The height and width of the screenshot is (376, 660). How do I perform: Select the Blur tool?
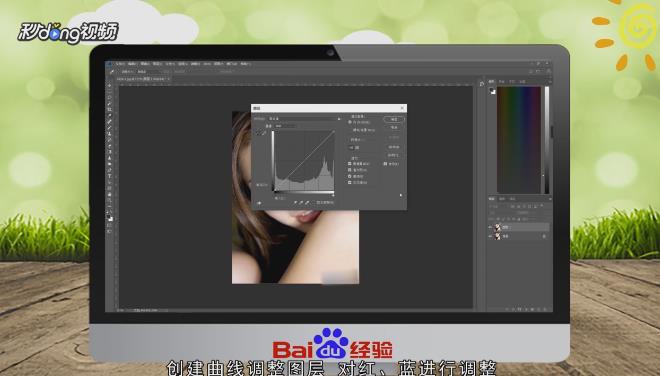point(109,158)
